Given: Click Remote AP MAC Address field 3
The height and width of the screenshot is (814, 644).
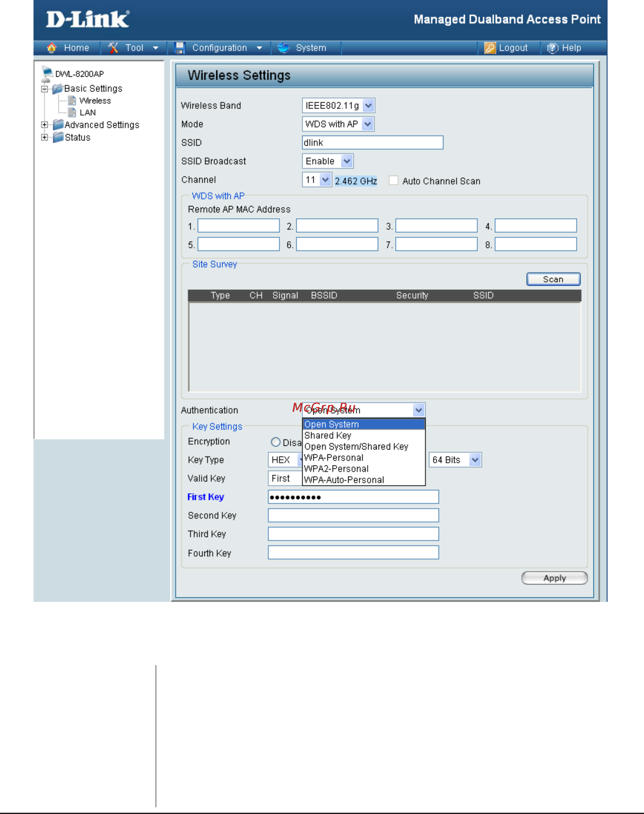Looking at the screenshot, I should pos(436,226).
